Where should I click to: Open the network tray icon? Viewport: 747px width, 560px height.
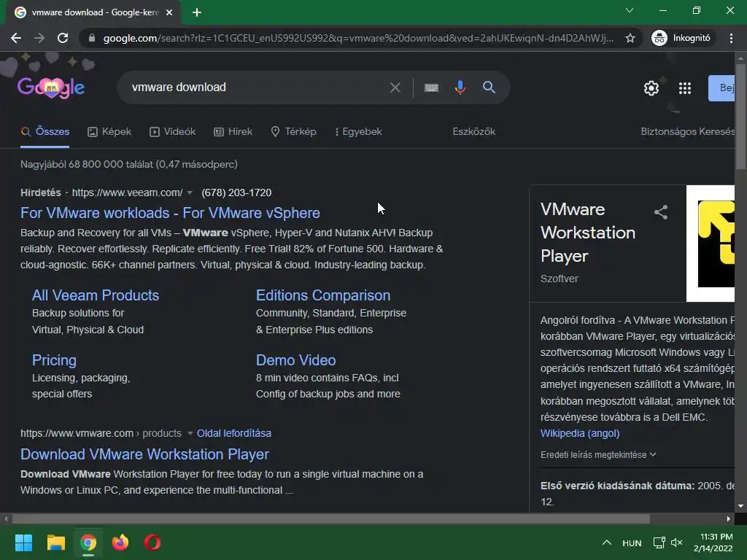pos(659,542)
